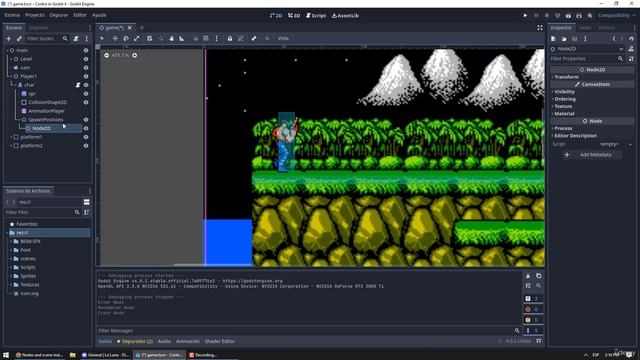This screenshot has height=360, width=640.
Task: Open Windows Start menu
Action: [x=6, y=355]
